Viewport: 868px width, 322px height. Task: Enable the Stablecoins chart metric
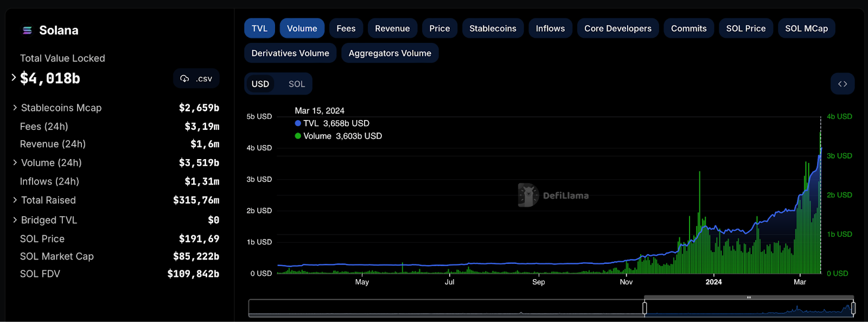493,28
